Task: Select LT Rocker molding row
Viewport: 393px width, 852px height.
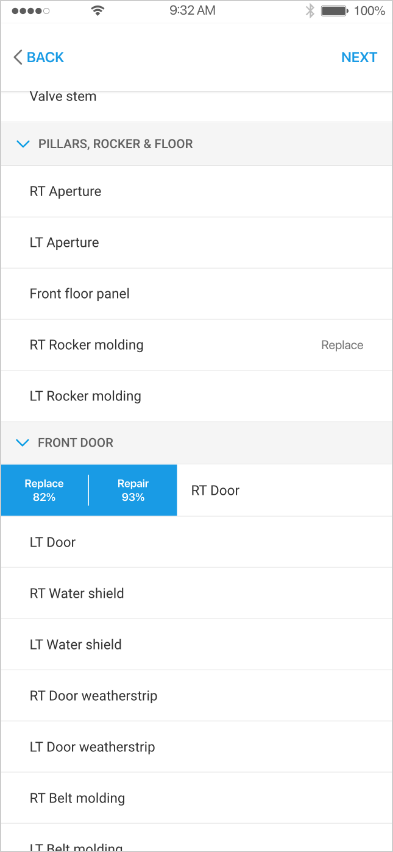Action: [x=196, y=396]
